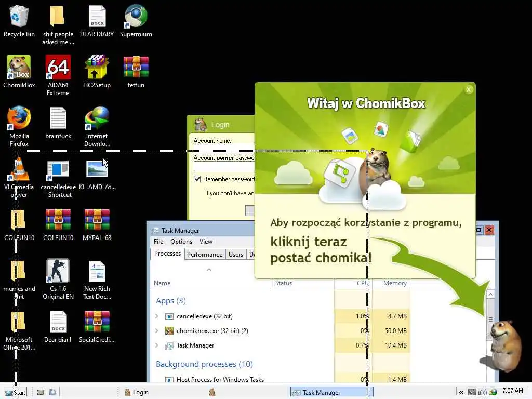Close the Task Manager window
The height and width of the screenshot is (399, 532).
pos(489,230)
